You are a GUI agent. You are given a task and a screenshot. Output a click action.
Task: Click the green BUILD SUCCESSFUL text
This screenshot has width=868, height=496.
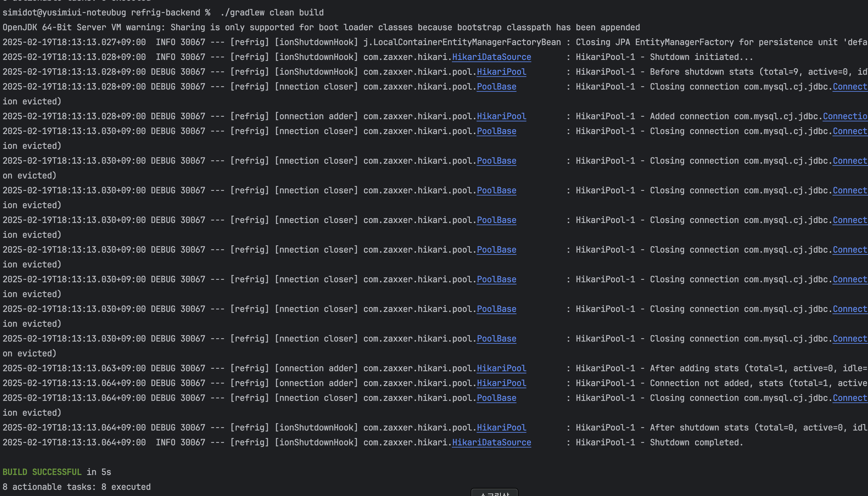tap(42, 472)
